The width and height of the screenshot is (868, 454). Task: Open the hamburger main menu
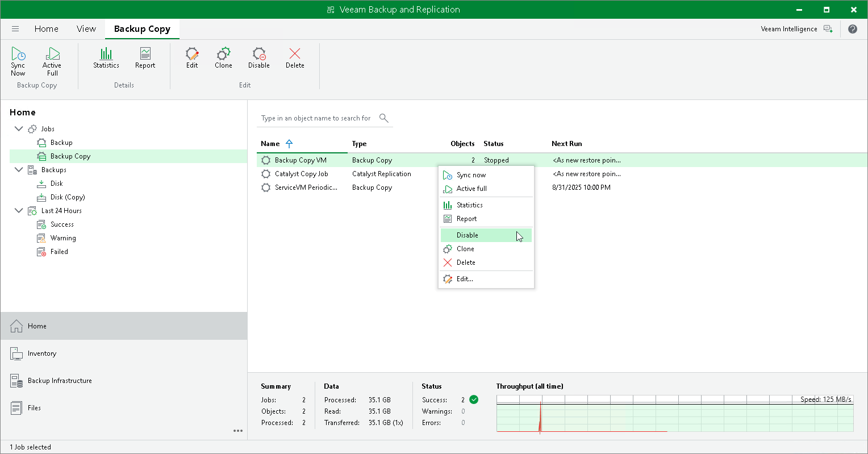[15, 29]
